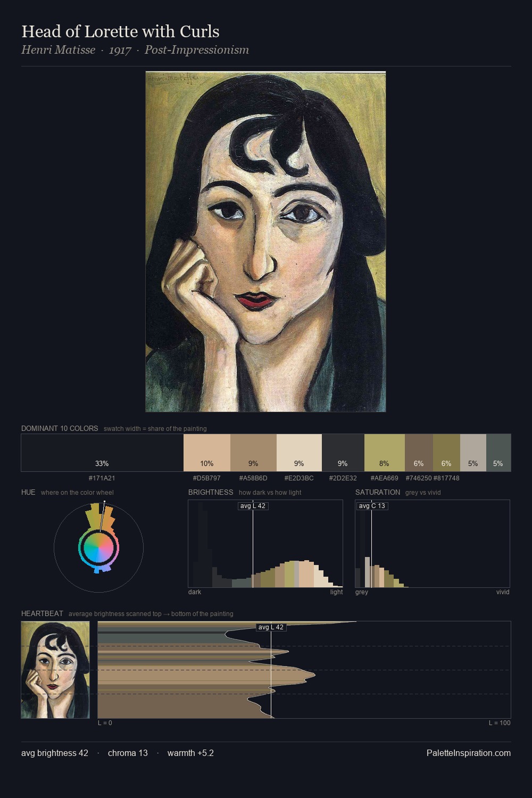Click the SATURATION section heading
The image size is (532, 798).
378,492
